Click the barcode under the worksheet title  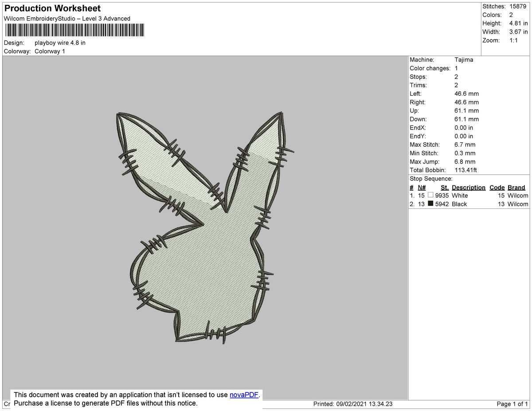pyautogui.click(x=74, y=30)
